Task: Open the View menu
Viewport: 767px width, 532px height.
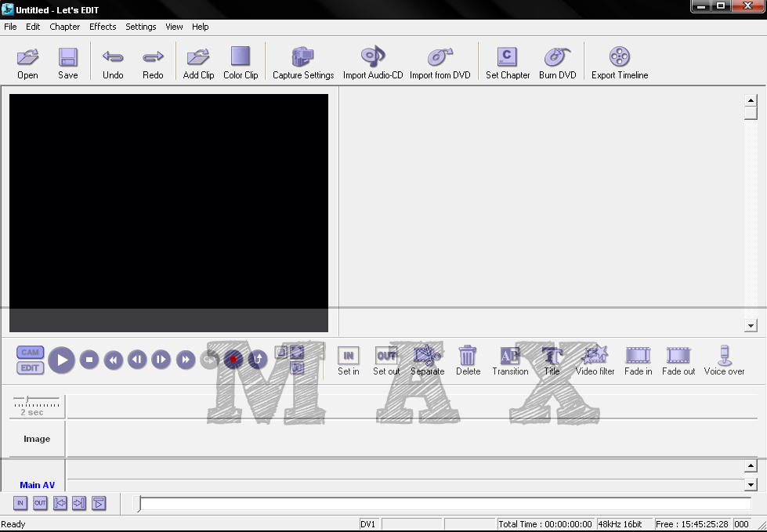Action: tap(174, 27)
